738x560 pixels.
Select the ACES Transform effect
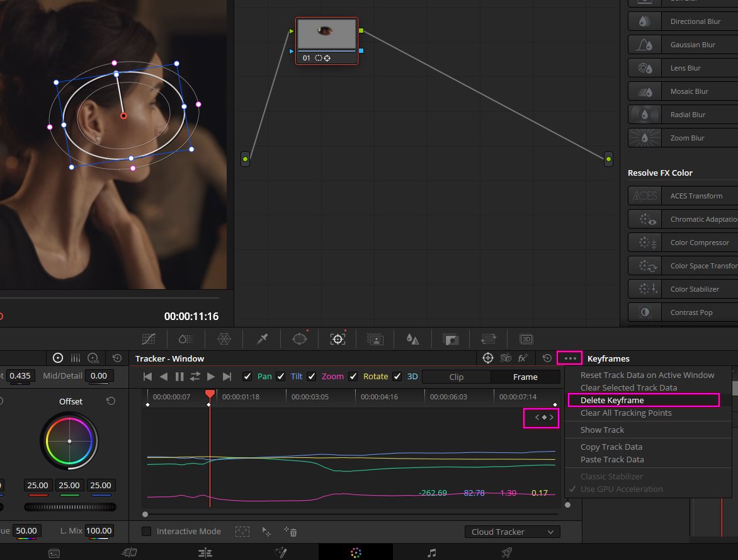click(683, 196)
